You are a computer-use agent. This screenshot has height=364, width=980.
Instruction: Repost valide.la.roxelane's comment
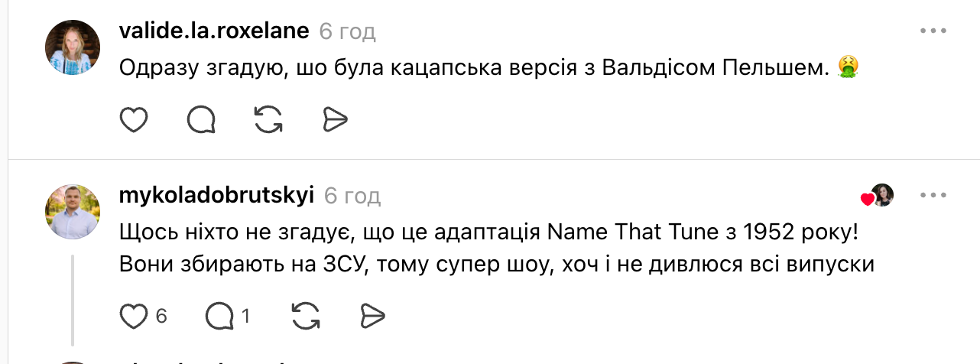268,119
